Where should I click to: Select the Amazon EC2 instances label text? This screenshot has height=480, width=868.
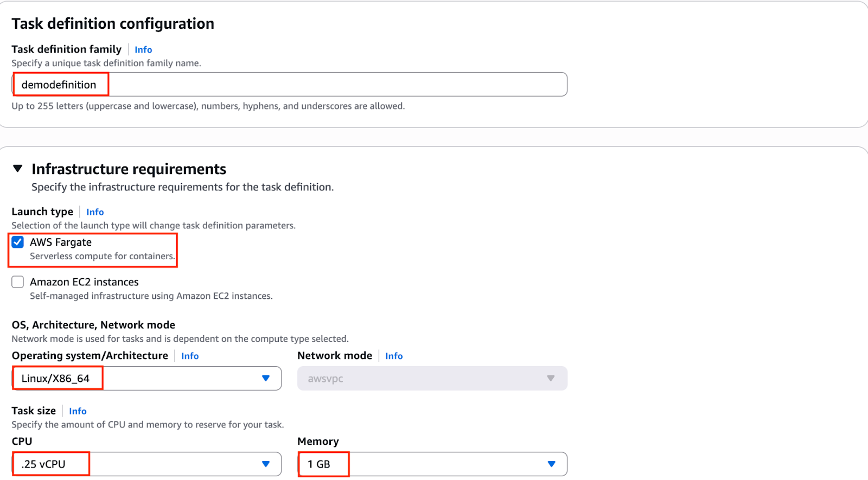(84, 282)
